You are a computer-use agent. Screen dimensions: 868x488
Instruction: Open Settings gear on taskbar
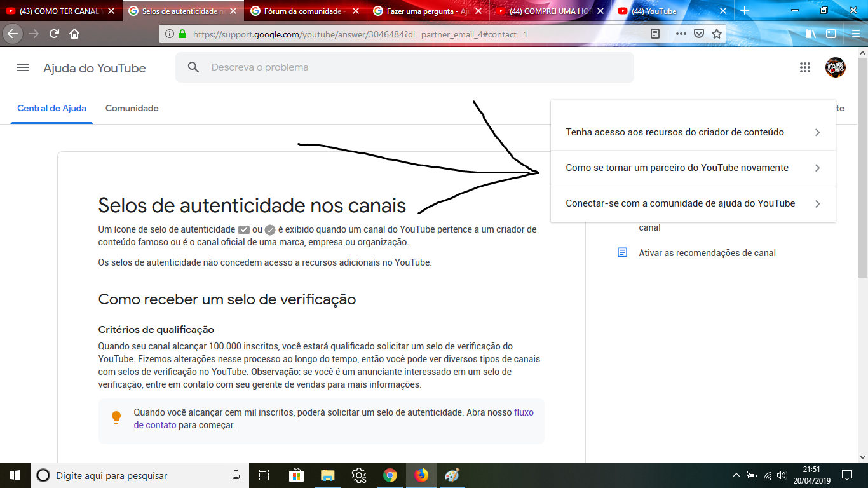[x=358, y=475]
